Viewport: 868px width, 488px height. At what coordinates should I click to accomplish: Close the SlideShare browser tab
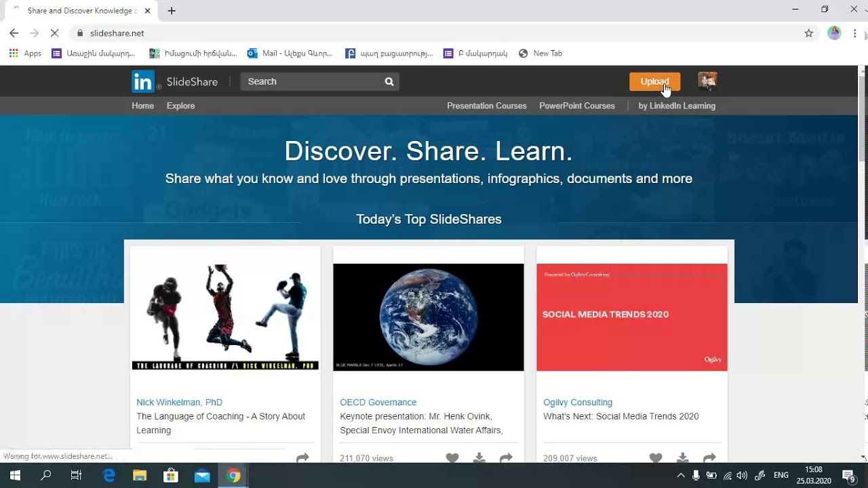tap(148, 11)
